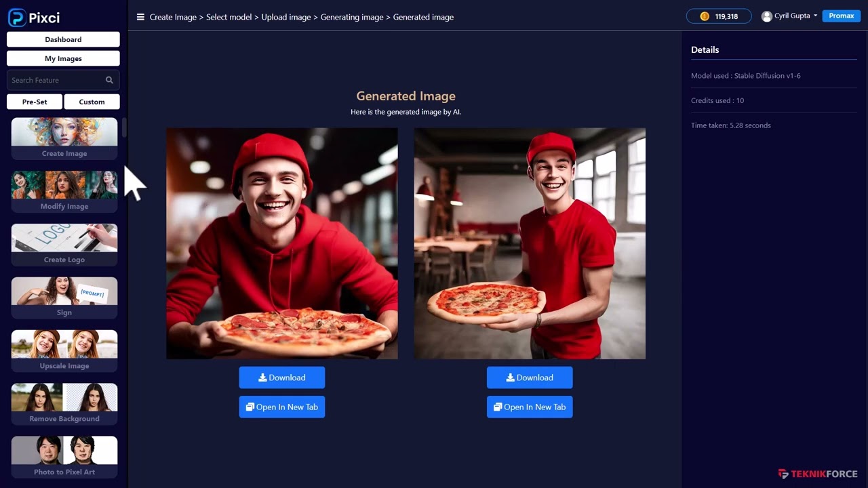The height and width of the screenshot is (488, 868).
Task: Select the Modify Image feature
Action: pos(64,192)
